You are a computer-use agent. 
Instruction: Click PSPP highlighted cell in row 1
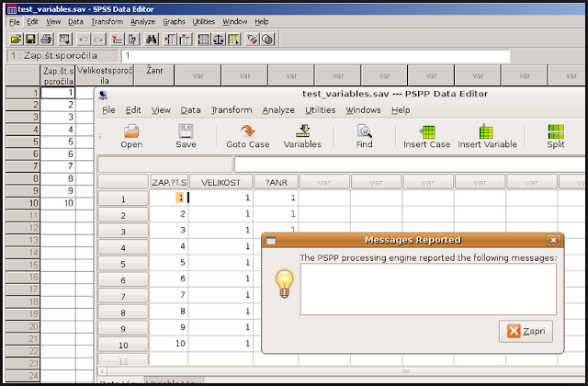pos(169,198)
